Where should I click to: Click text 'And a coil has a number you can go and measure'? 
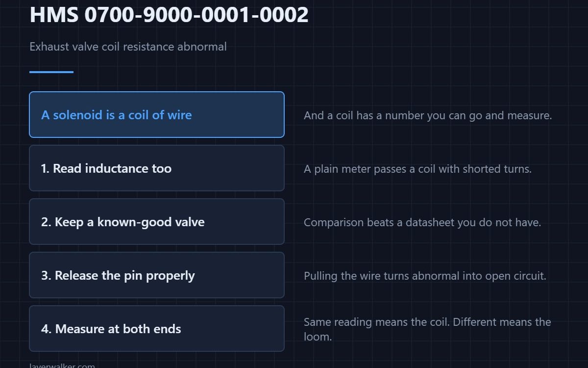428,115
